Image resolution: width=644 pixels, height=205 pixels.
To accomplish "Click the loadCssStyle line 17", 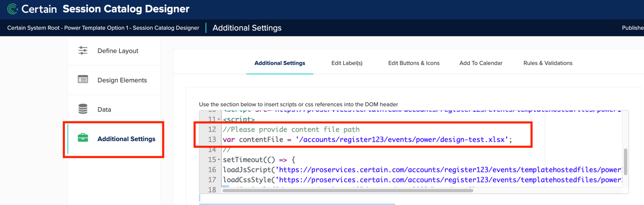I will pos(422,180).
